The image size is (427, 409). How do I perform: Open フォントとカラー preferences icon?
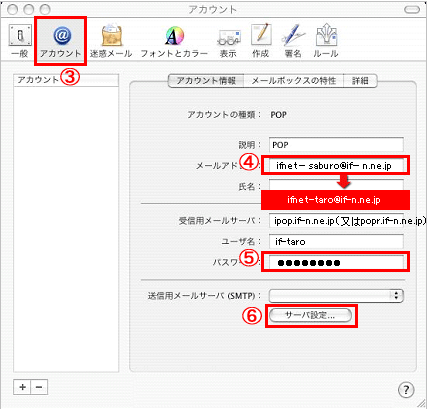point(174,41)
